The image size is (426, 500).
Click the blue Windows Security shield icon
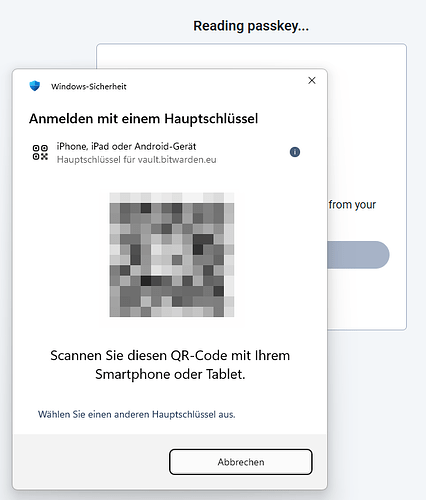(35, 86)
